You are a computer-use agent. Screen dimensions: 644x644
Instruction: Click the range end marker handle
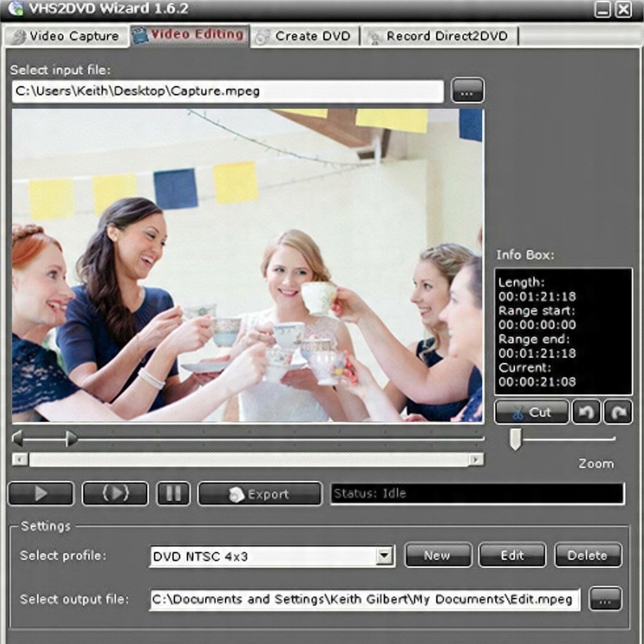(x=72, y=438)
